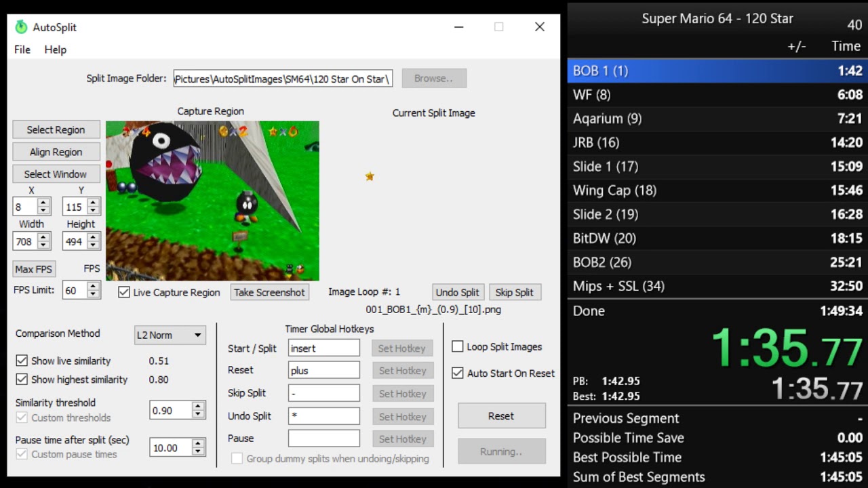Click the Undo Split button

pyautogui.click(x=458, y=292)
